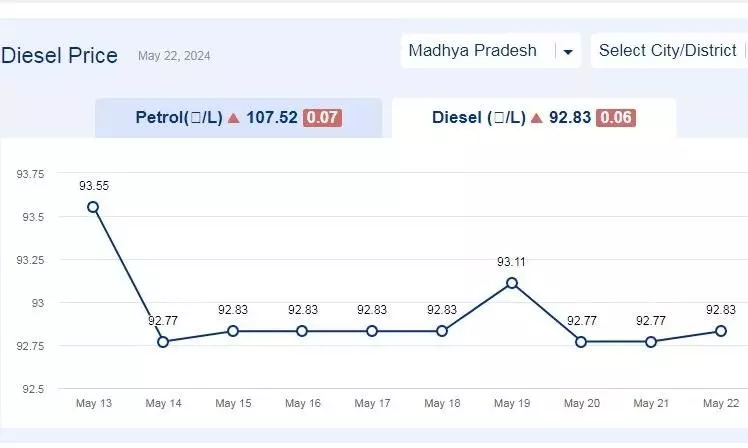
Task: Open the Select City/District dropdown
Action: (669, 51)
